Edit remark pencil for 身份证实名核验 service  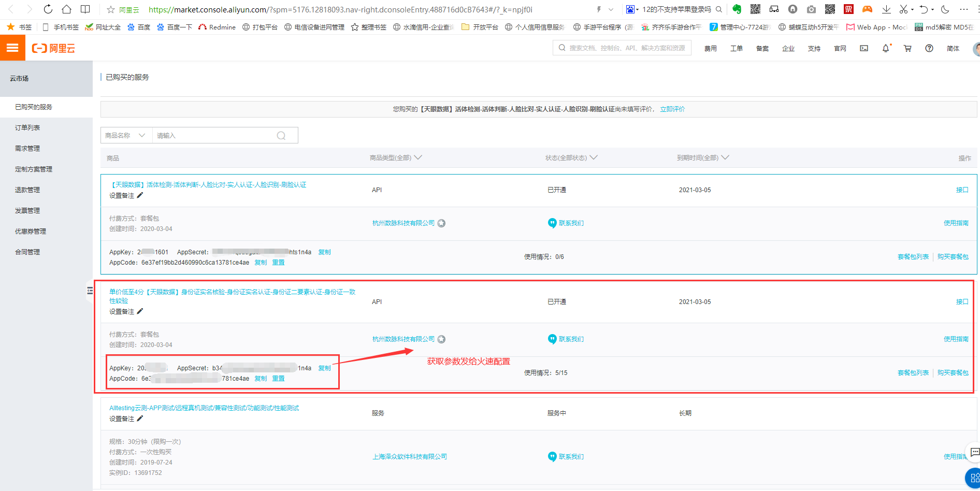(x=140, y=311)
